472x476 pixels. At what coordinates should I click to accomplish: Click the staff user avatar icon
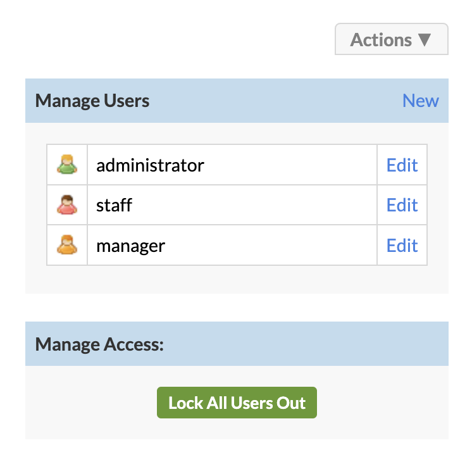(67, 204)
